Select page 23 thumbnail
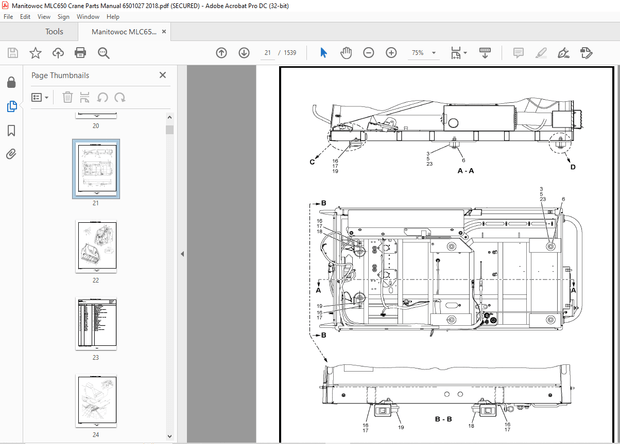This screenshot has width=620, height=444. coord(97,323)
